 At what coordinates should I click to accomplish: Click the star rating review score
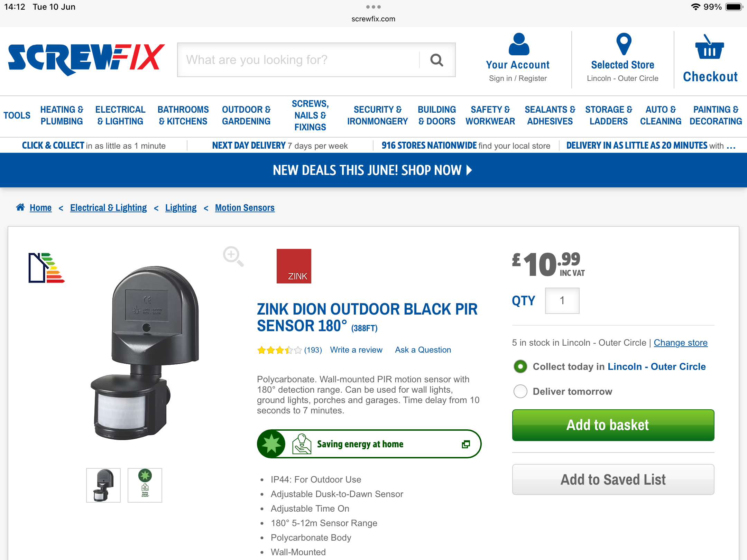click(279, 350)
